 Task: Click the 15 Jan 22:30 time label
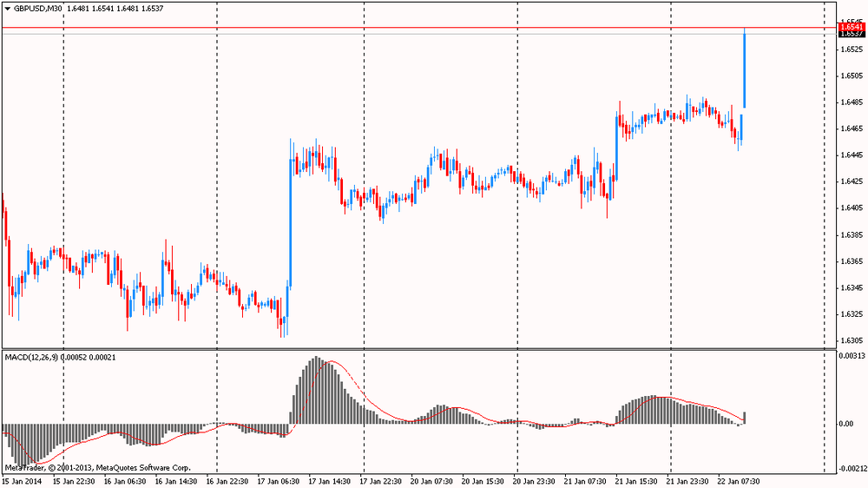(x=74, y=481)
